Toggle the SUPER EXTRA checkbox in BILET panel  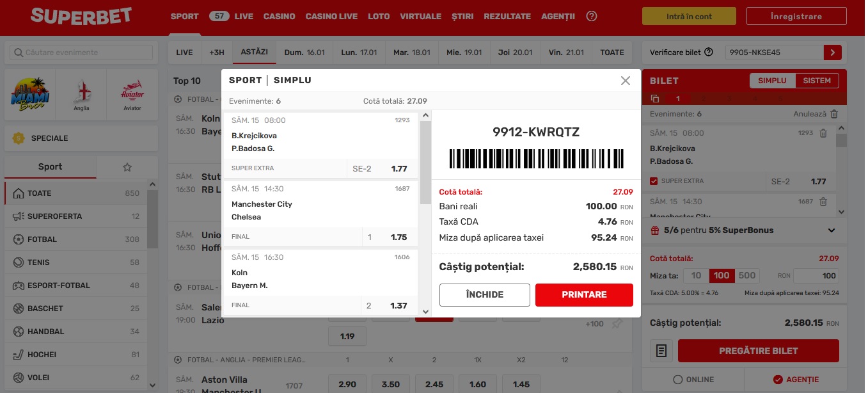pyautogui.click(x=654, y=181)
